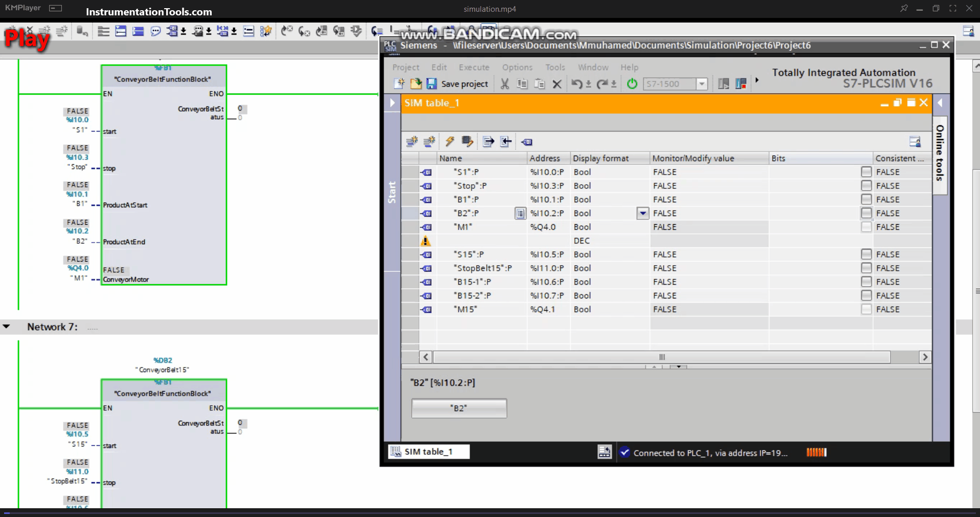
Task: Click the warning icon in the DEC row
Action: (426, 241)
